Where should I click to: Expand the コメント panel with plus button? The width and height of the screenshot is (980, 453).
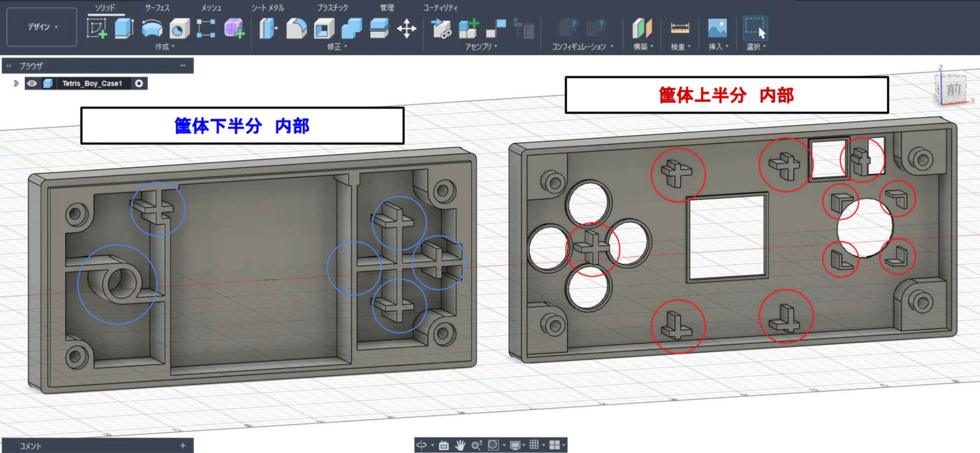pyautogui.click(x=183, y=446)
